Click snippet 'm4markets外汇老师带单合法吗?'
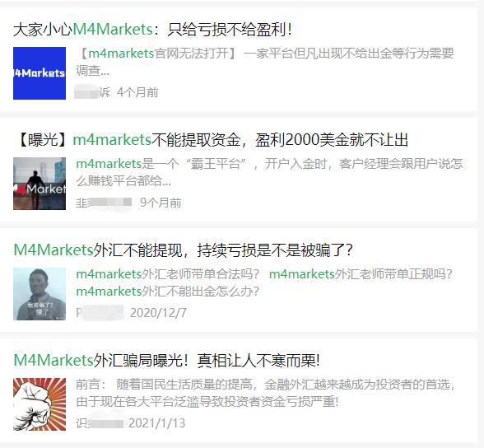This screenshot has width=484, height=448. coord(168,274)
